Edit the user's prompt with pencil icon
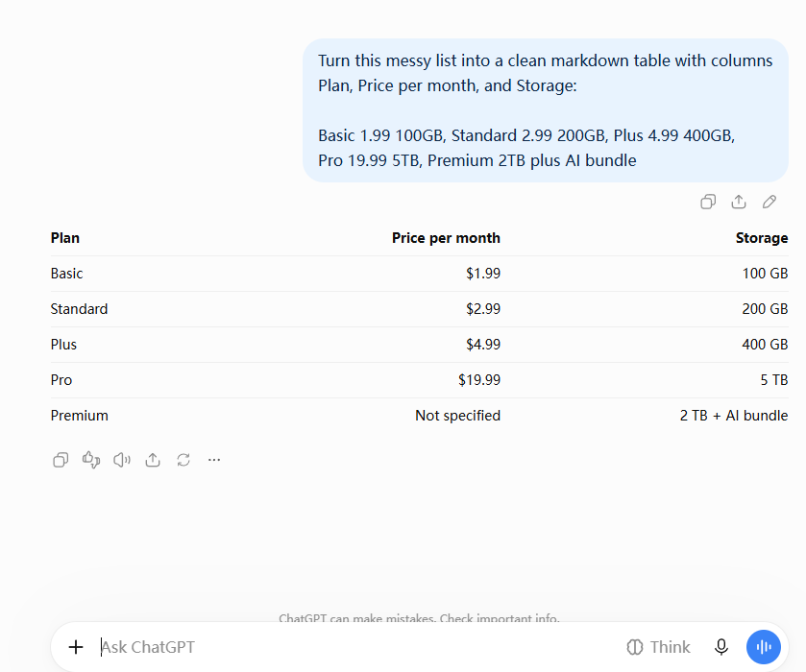Viewport: 806px width, 672px height. [x=769, y=202]
